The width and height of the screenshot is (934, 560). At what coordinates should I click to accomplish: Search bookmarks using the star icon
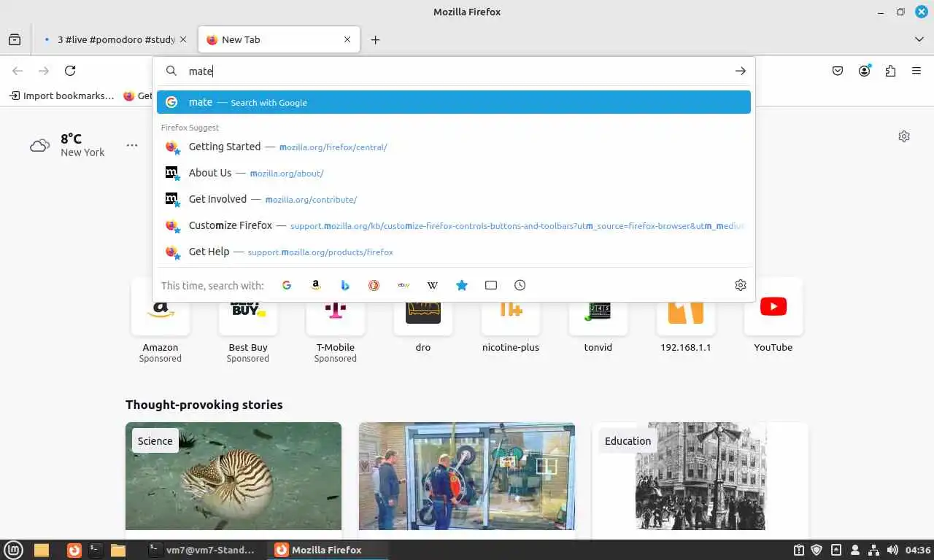click(462, 285)
